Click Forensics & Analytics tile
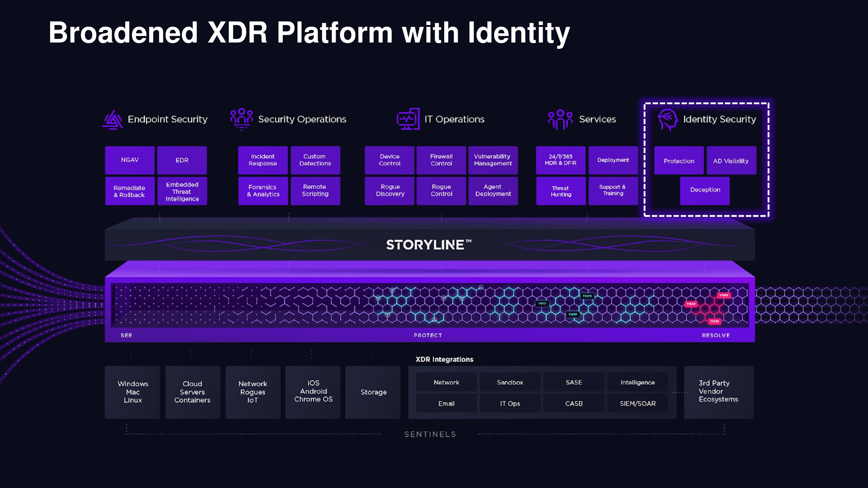 263,191
